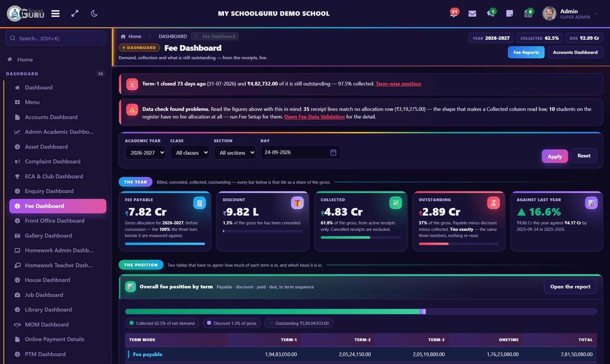The width and height of the screenshot is (610, 364).
Task: Apply the selected filters
Action: [555, 156]
